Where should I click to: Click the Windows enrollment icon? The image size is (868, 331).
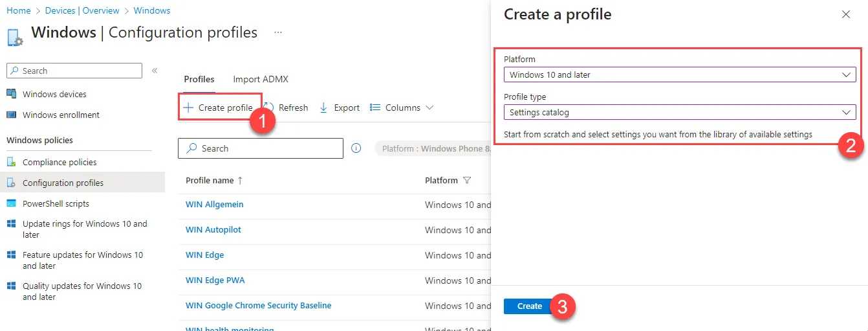[x=12, y=115]
